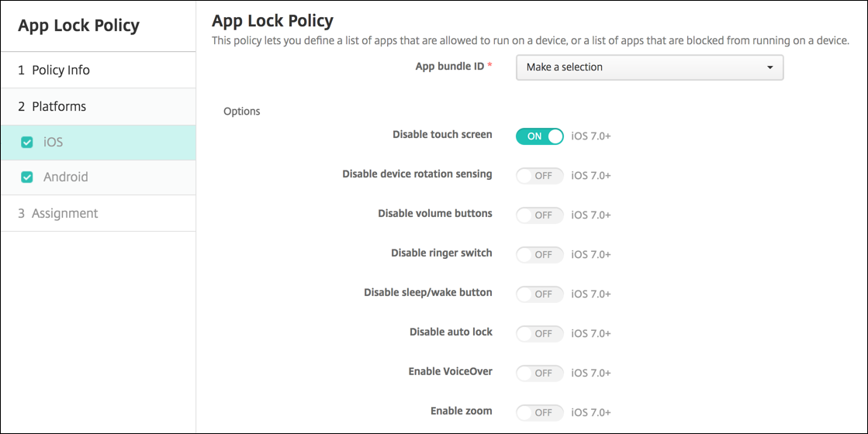Uncheck the Android platform checkbox

[27, 177]
